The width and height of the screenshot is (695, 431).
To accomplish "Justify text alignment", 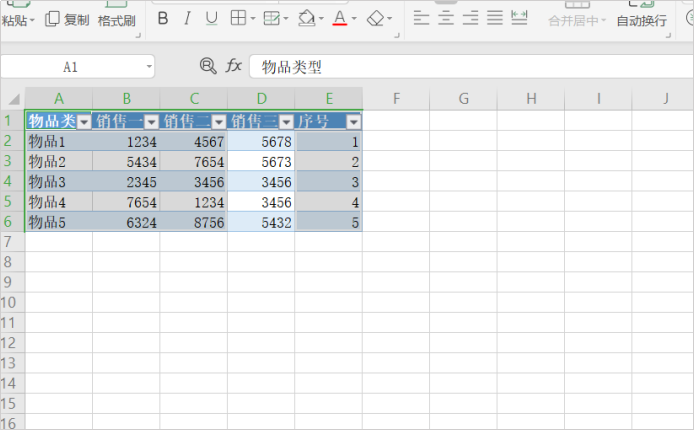I will pyautogui.click(x=495, y=18).
